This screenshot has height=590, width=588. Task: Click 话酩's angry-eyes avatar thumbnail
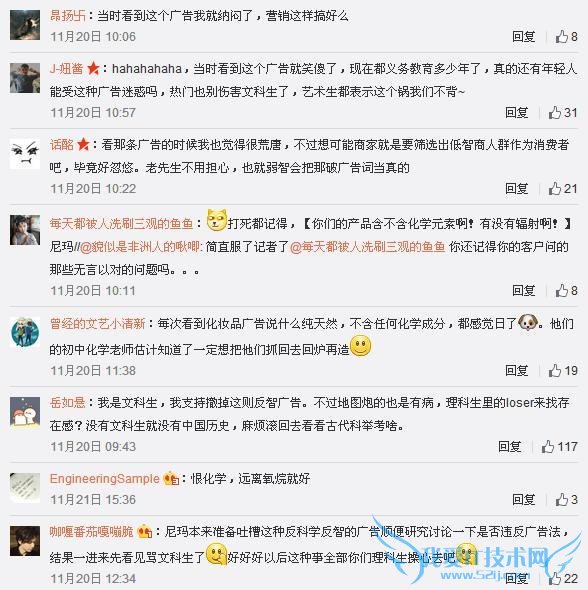click(x=25, y=154)
